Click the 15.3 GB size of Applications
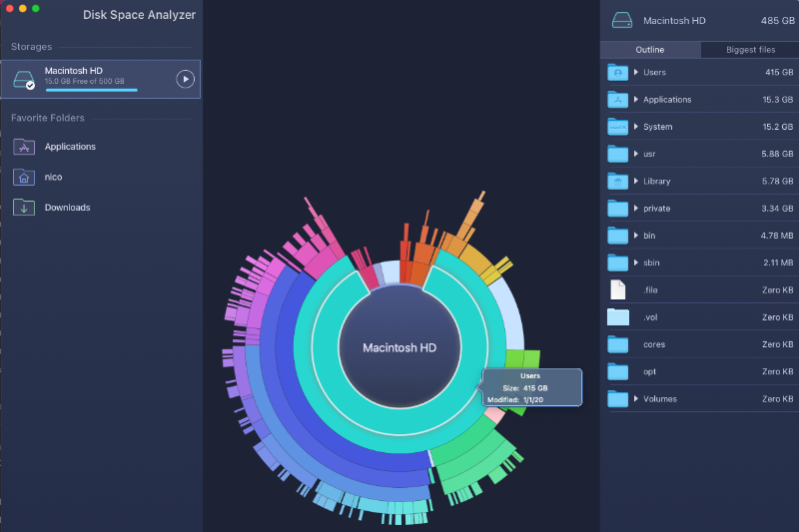 click(x=778, y=100)
